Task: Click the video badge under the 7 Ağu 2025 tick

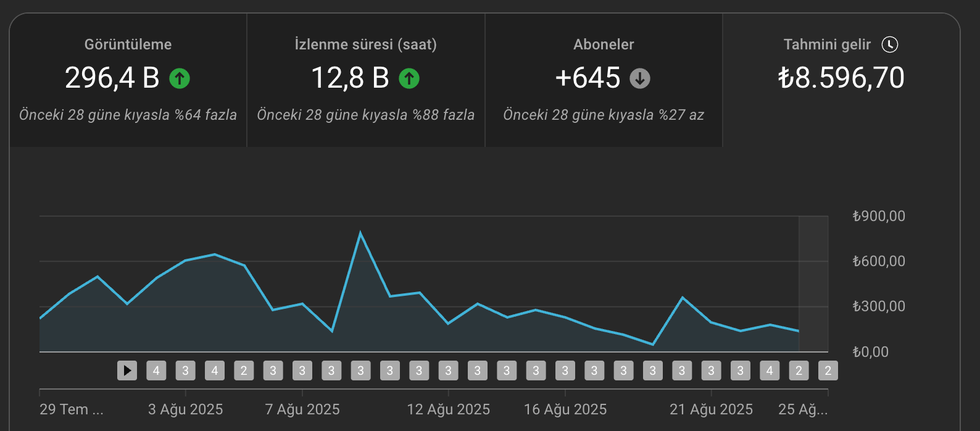Action: (302, 370)
